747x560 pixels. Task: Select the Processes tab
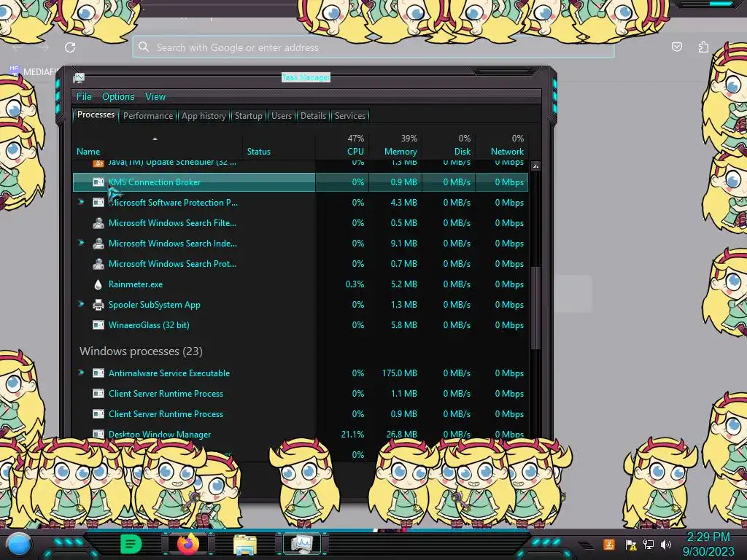(96, 114)
